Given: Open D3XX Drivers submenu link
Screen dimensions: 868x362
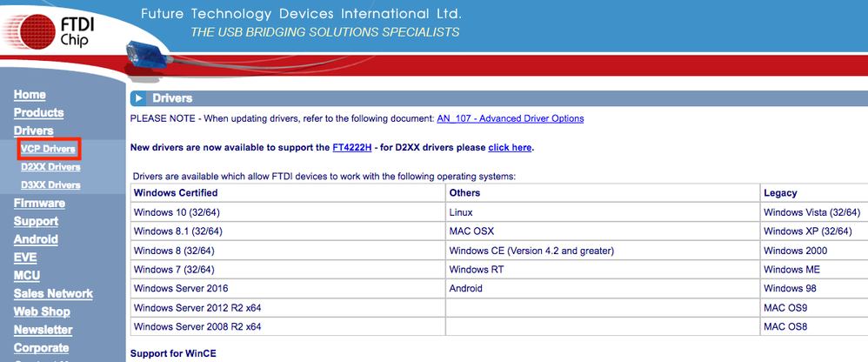Looking at the screenshot, I should pos(50,184).
